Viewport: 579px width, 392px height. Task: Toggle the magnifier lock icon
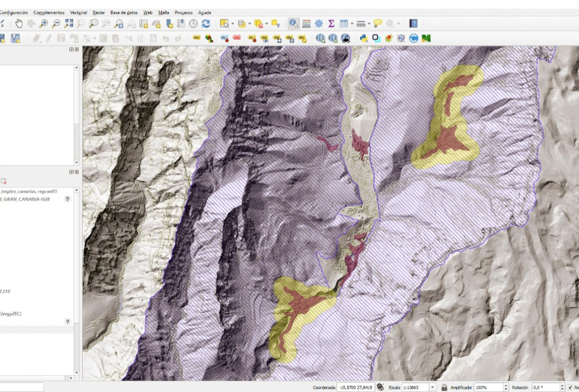click(445, 387)
